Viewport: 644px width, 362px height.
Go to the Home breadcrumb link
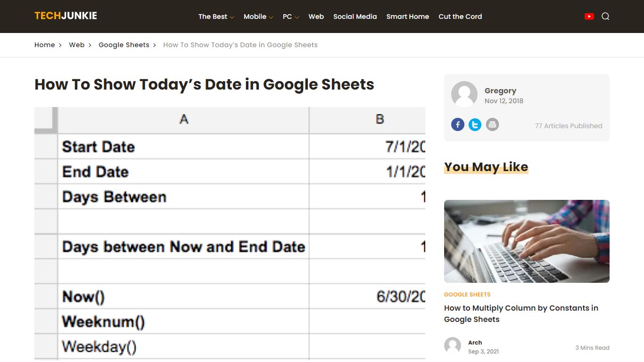tap(45, 45)
